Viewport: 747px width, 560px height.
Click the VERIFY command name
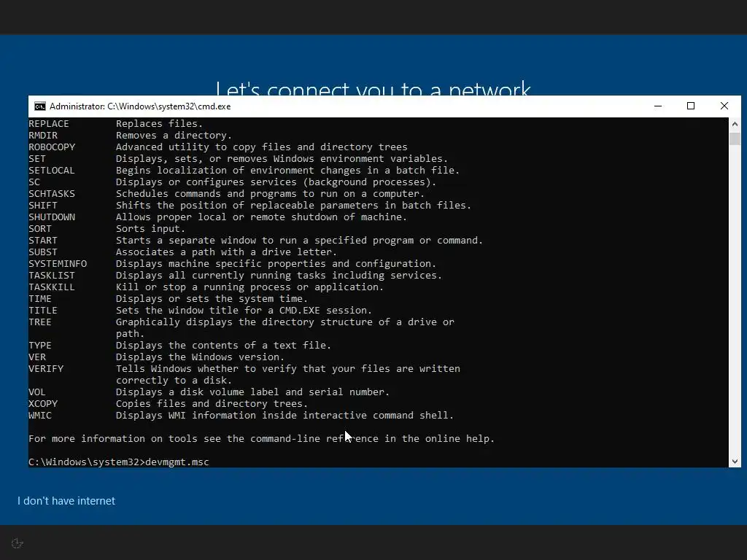[x=46, y=368]
